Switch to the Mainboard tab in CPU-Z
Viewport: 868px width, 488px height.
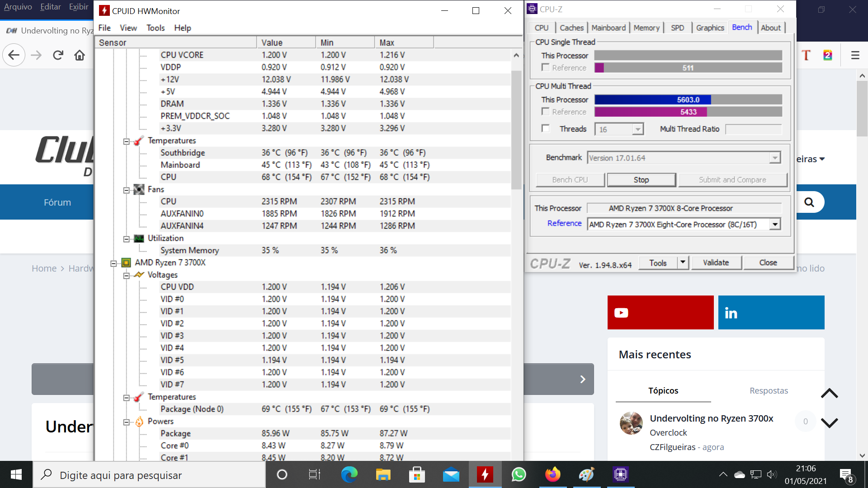(x=609, y=28)
